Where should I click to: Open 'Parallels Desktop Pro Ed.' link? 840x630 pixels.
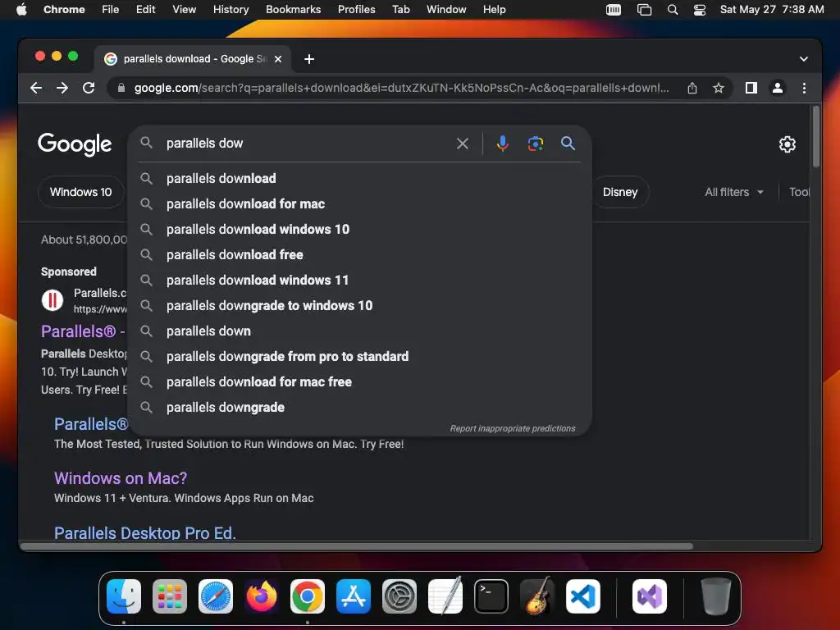click(144, 532)
